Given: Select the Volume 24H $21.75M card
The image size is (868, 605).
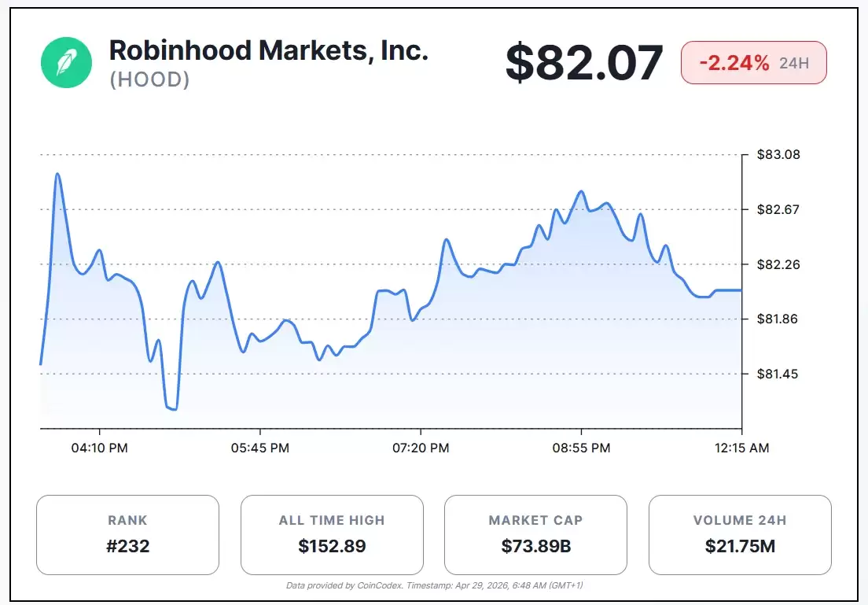Looking at the screenshot, I should (x=739, y=534).
